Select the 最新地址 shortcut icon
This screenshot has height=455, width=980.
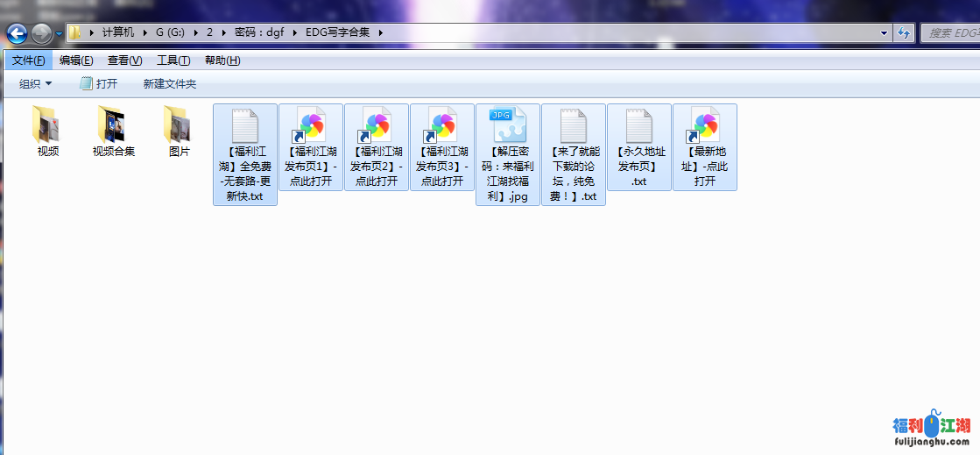pos(705,128)
